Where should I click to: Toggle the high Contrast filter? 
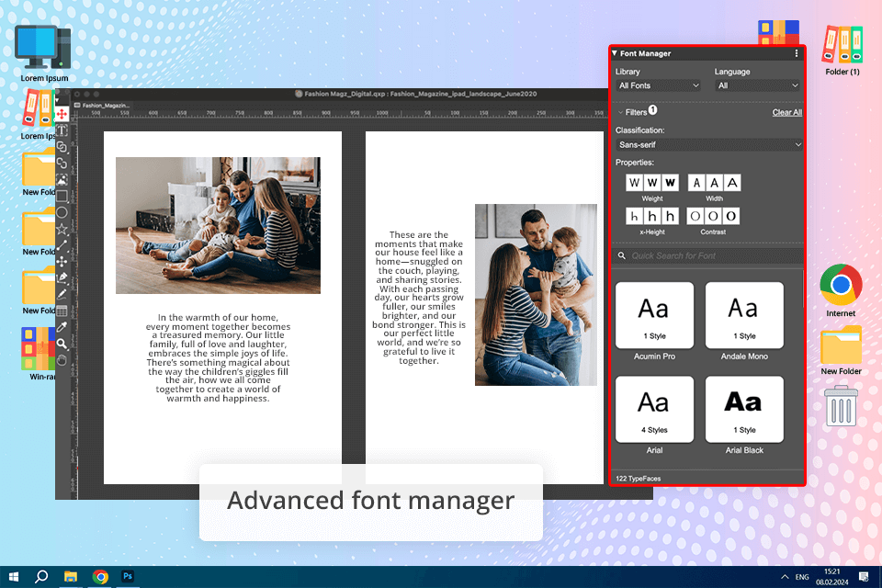731,216
